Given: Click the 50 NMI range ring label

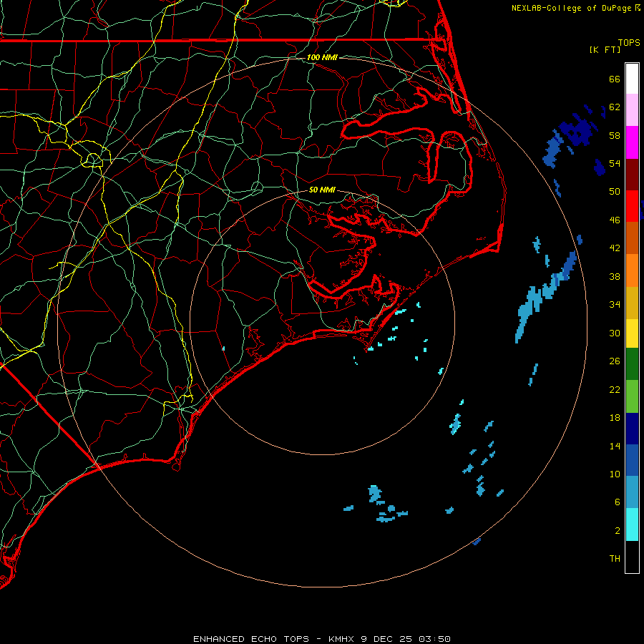Looking at the screenshot, I should pyautogui.click(x=322, y=190).
